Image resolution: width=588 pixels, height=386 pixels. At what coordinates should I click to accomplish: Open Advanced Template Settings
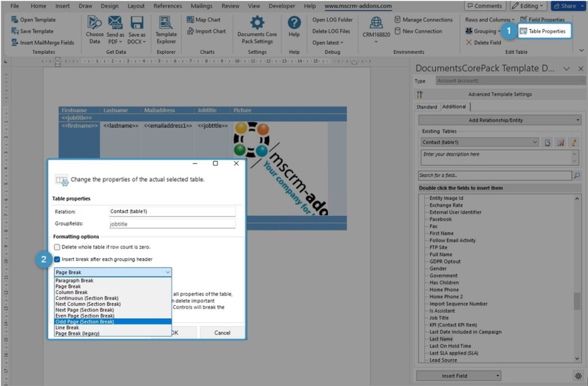click(500, 94)
